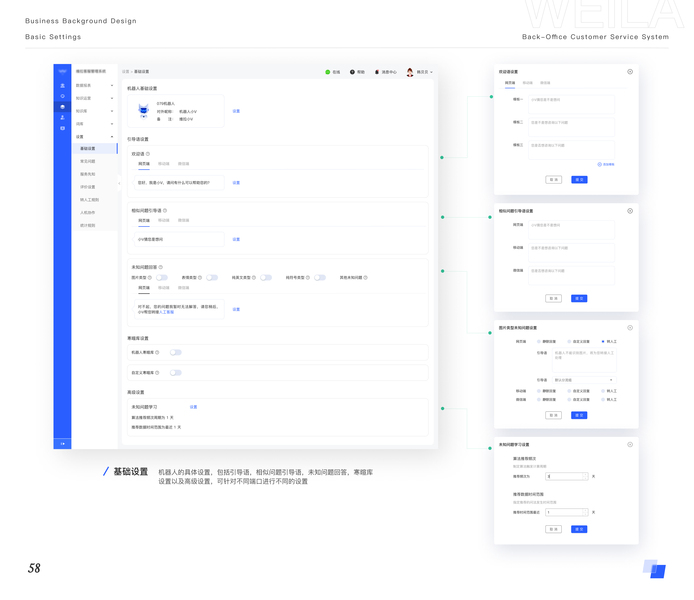Image resolution: width=694 pixels, height=600 pixels.
Task: Click the stepper arrows of the first day-count field
Action: tap(585, 477)
